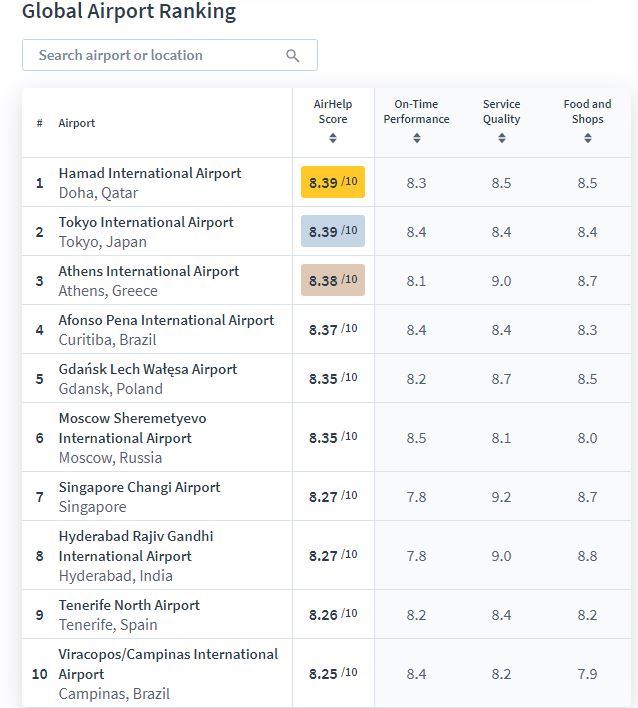Click the gold 8.39 score badge for Hamad
This screenshot has width=638, height=708.
pos(333,183)
